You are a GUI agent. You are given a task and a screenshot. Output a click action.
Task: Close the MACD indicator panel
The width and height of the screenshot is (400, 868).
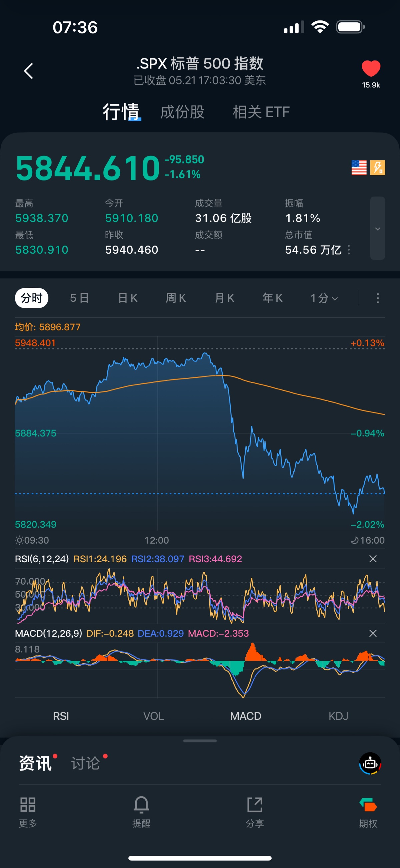(x=373, y=633)
